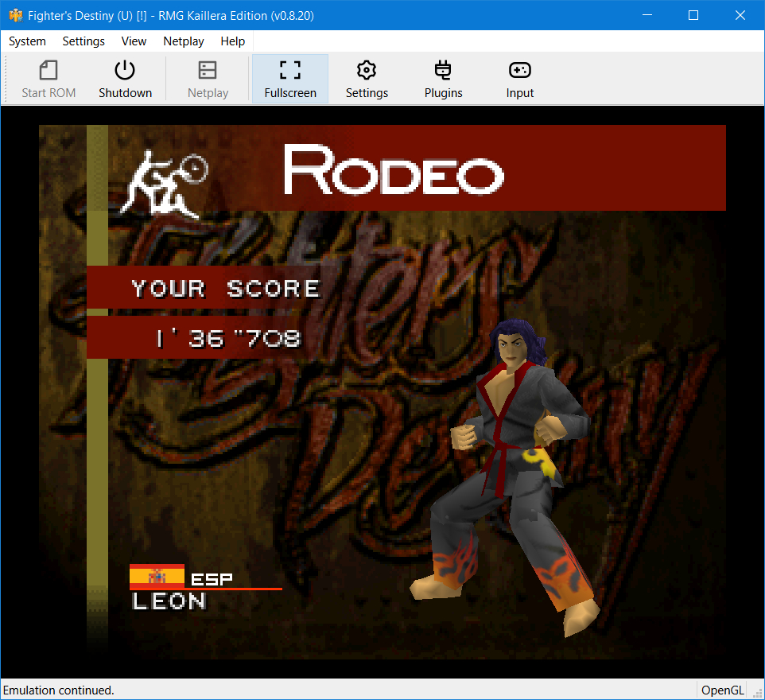The width and height of the screenshot is (765, 700).
Task: Click the Rodeo rider icon in-game
Action: pos(163,185)
